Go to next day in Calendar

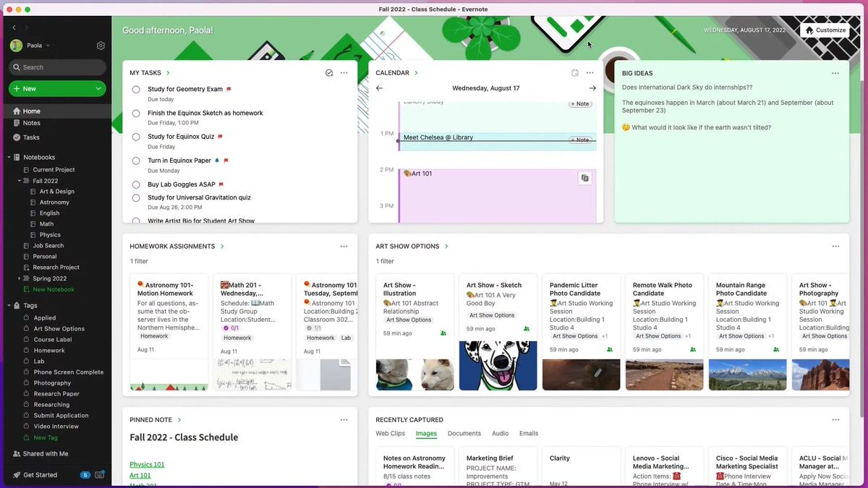pos(592,88)
